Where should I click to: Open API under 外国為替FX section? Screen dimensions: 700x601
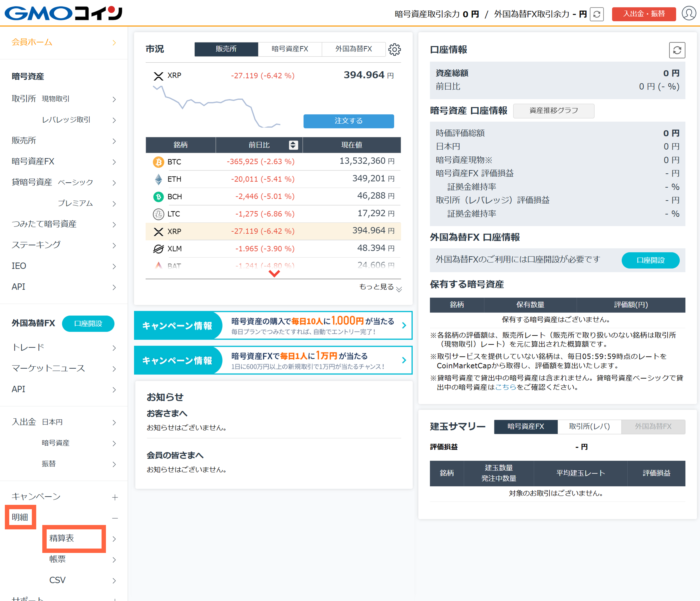coord(64,390)
